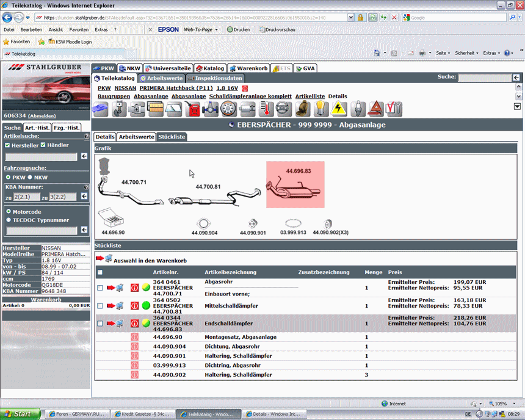Viewport: 525px width, 420px height.
Task: Toggle the Hersteller checkbox
Action: [x=7, y=145]
